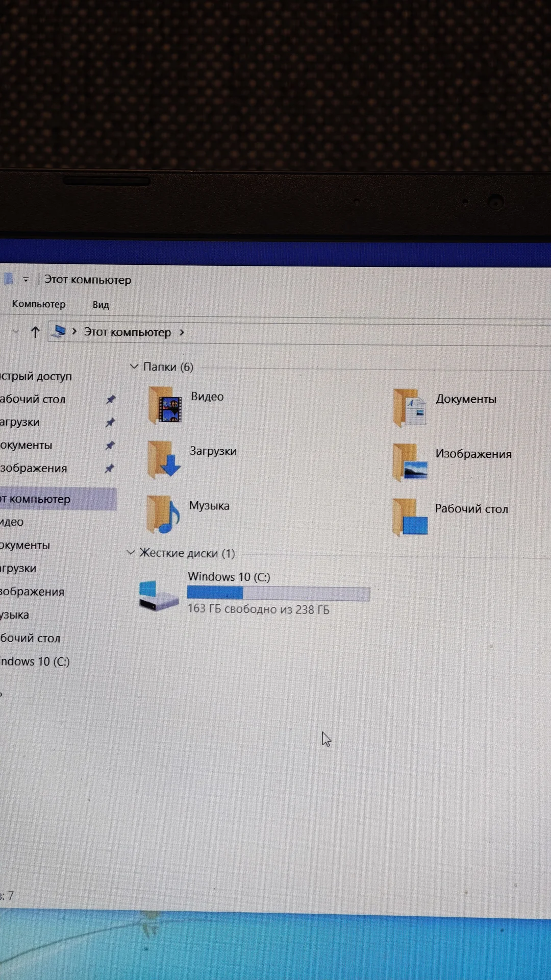Open the Рабочий стол folder icon in main pane
The image size is (551, 980).
410,517
